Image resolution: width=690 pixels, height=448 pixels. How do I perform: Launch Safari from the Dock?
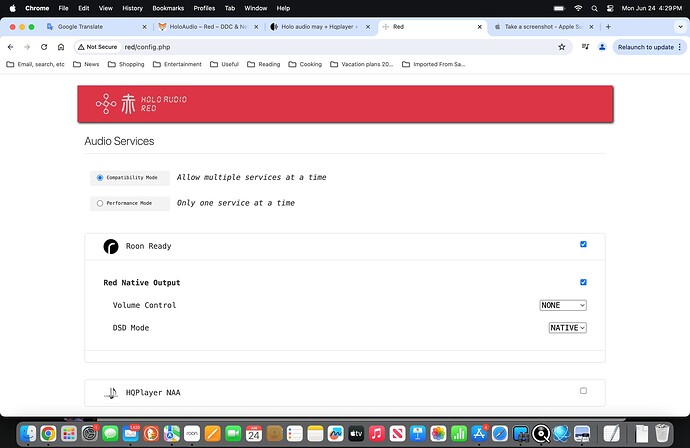pyautogui.click(x=500, y=433)
